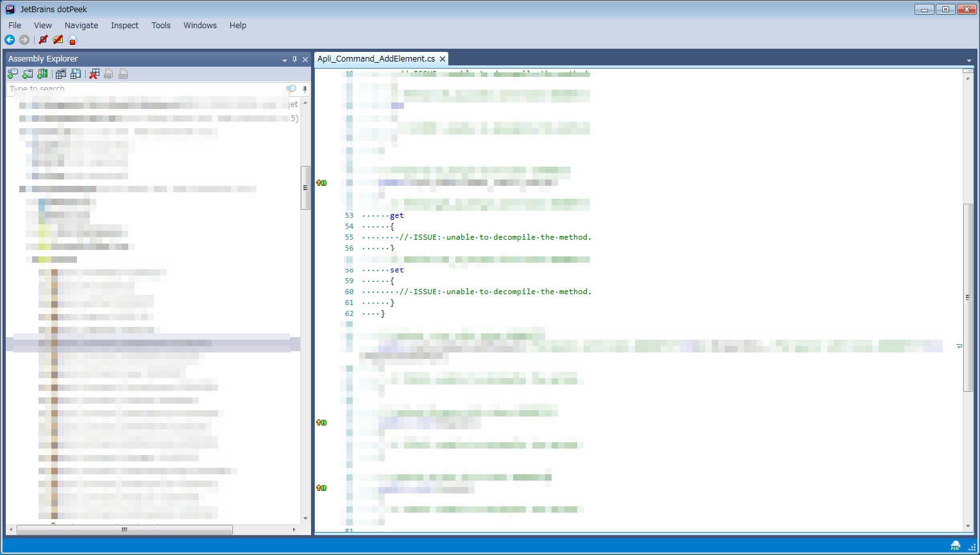Go back with the blue Back arrow
This screenshot has width=980, height=555.
(x=10, y=40)
